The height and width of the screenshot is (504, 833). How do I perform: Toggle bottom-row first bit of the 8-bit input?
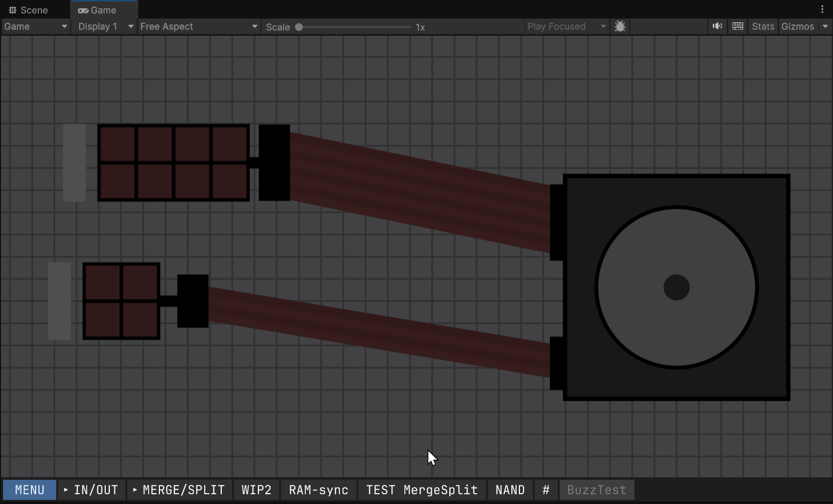click(x=118, y=181)
